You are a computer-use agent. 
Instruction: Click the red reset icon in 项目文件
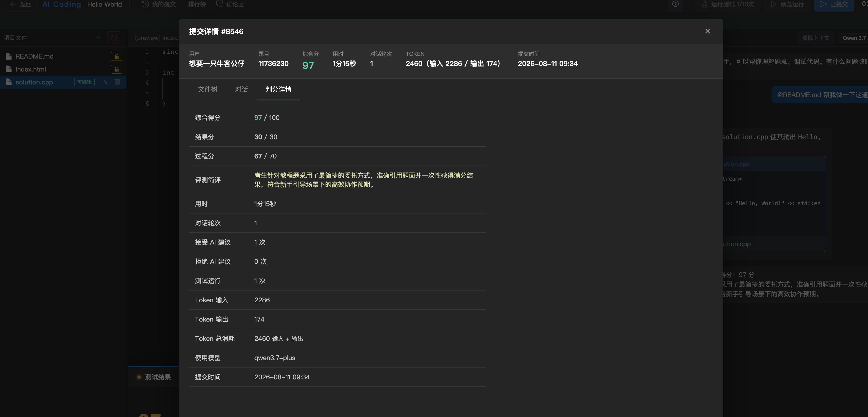(114, 37)
